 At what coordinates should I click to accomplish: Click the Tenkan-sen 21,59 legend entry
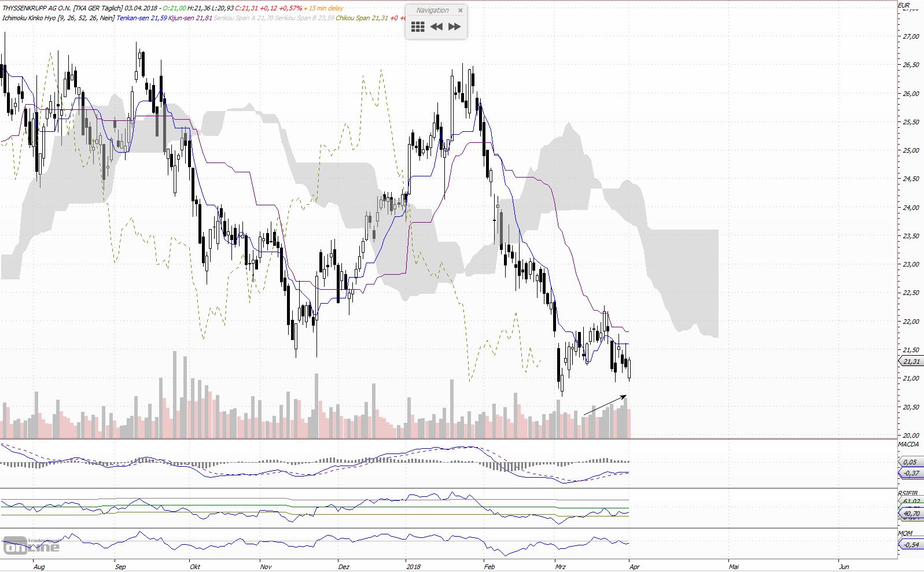142,18
